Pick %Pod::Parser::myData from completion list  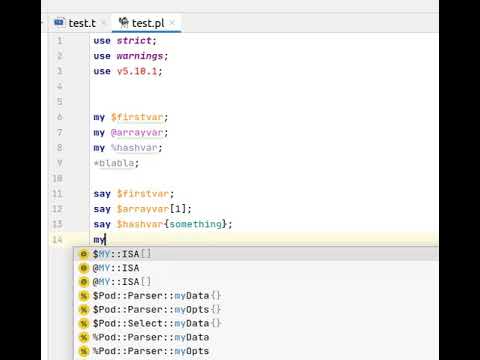256,337
